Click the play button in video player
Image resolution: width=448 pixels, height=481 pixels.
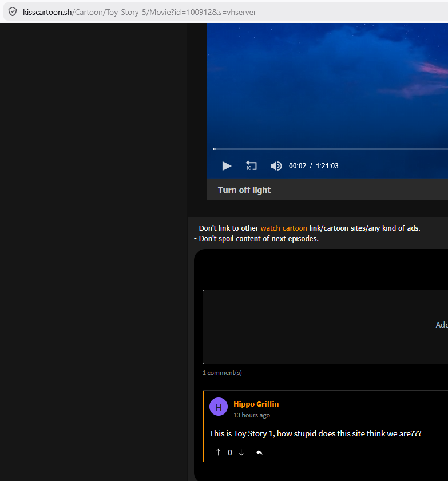[227, 166]
